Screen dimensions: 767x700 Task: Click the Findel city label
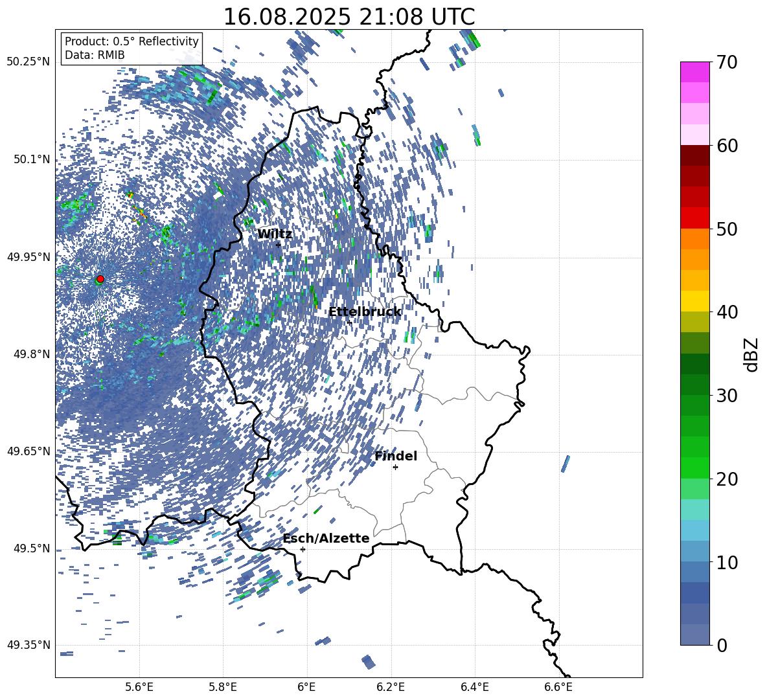tap(396, 456)
